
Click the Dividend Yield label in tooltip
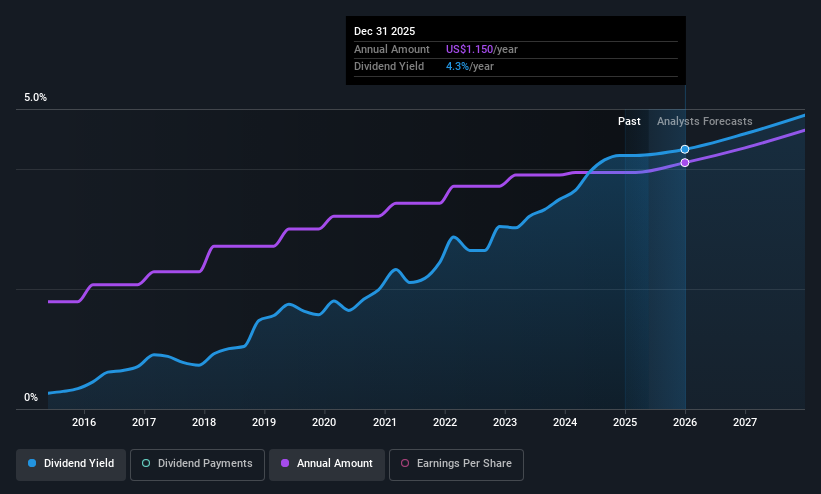[389, 67]
